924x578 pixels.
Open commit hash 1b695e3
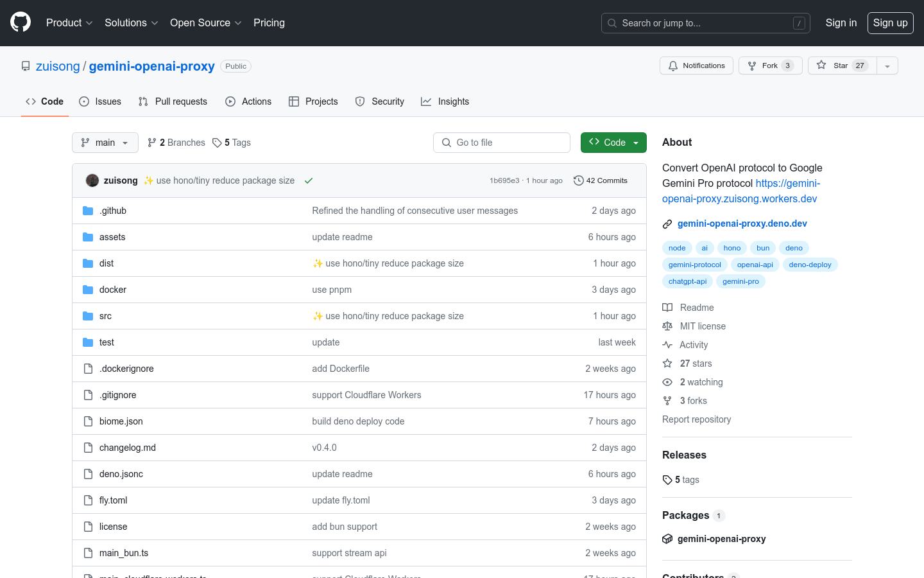tap(504, 180)
